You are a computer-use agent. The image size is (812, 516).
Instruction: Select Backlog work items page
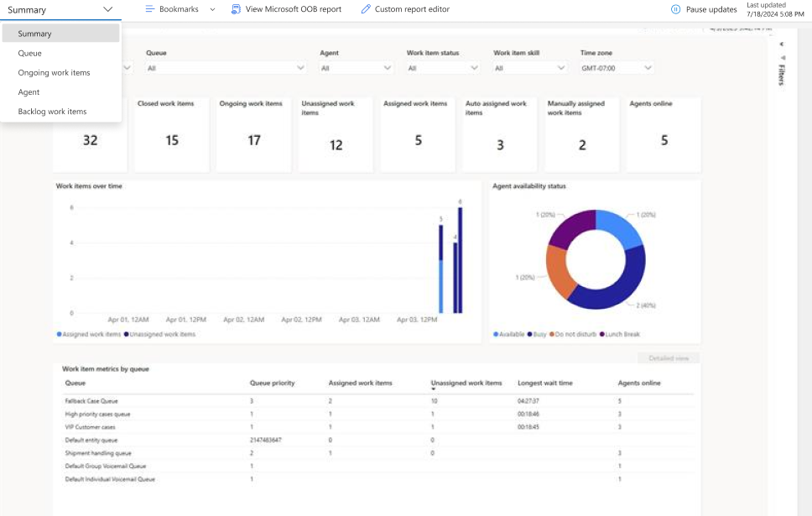[60, 112]
